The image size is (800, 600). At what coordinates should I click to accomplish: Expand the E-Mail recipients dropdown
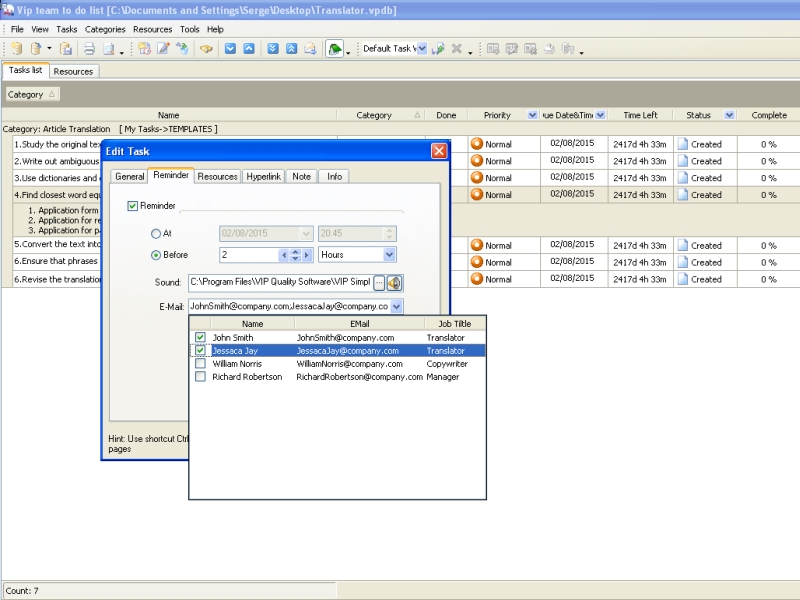[x=397, y=306]
